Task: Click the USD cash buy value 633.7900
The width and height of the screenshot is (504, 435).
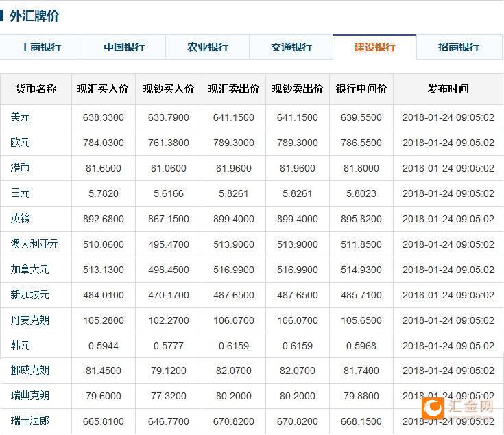Action: point(169,117)
